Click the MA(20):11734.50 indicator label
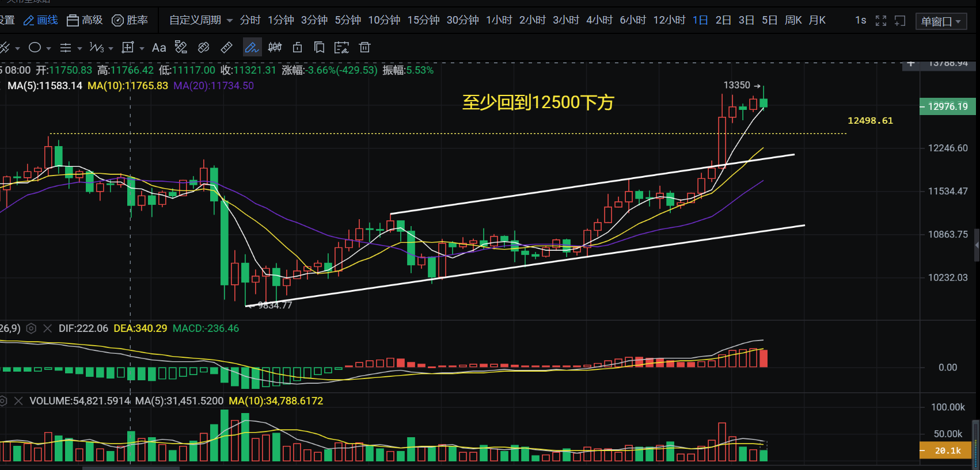 [214, 86]
